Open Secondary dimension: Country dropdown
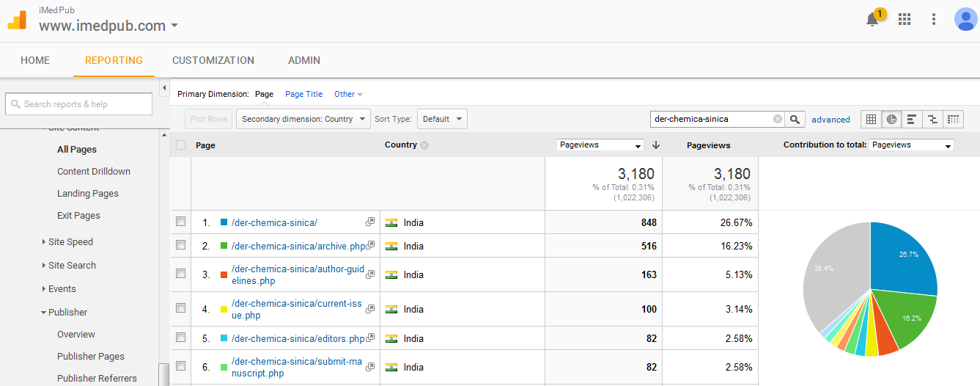 pos(303,119)
